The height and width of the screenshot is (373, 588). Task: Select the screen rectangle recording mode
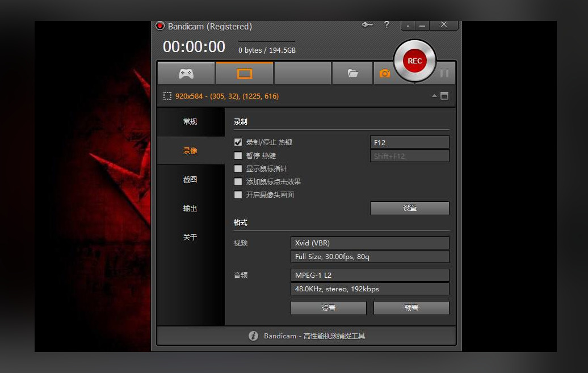[245, 73]
